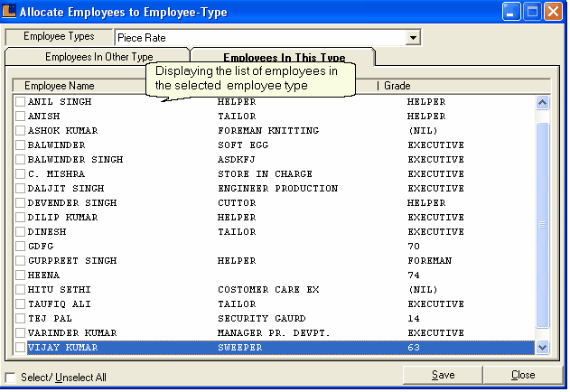Click the scroll down arrow of list

pos(542,347)
